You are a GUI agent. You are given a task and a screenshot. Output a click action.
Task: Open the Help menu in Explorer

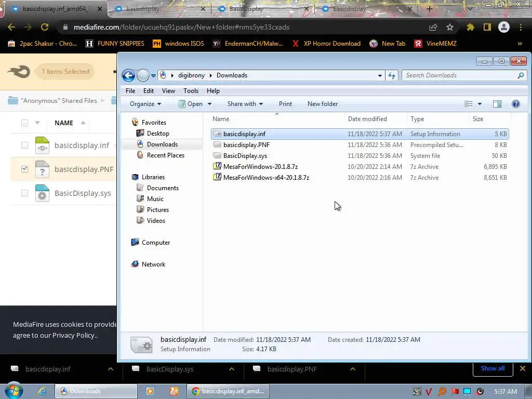point(213,90)
